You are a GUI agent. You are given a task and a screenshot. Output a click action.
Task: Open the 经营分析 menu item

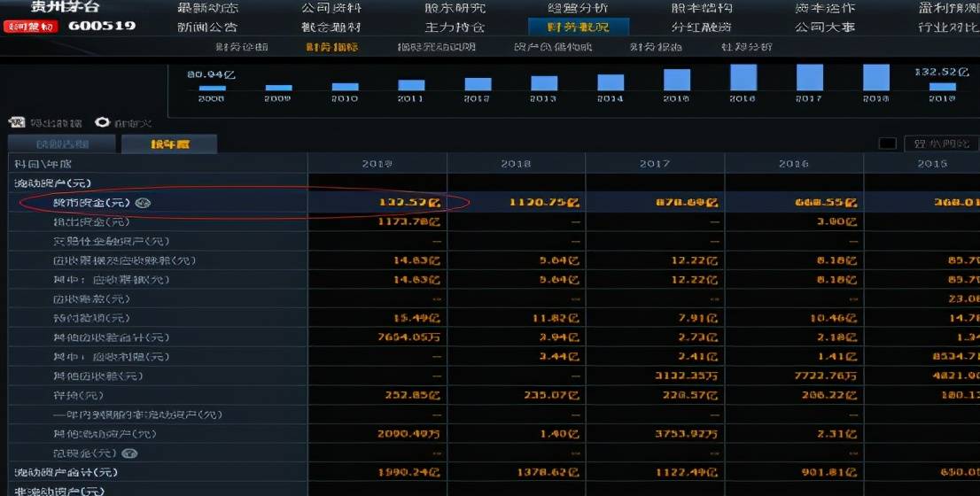pyautogui.click(x=578, y=8)
